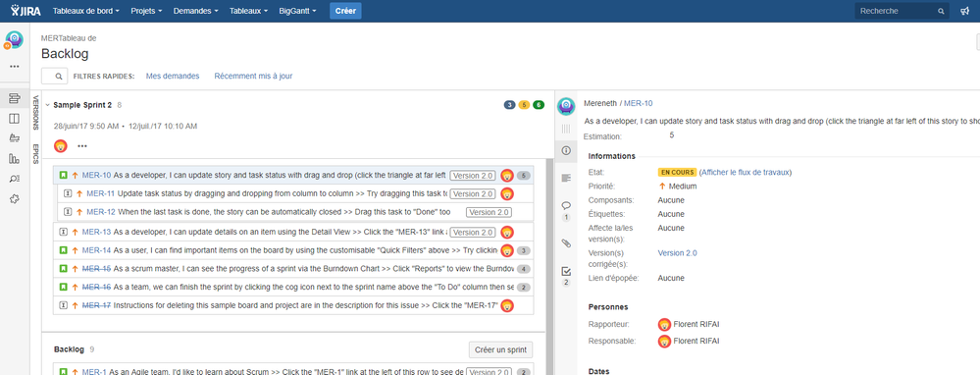980x375 pixels.
Task: Open the BigGantt dropdown menu
Action: pyautogui.click(x=297, y=11)
